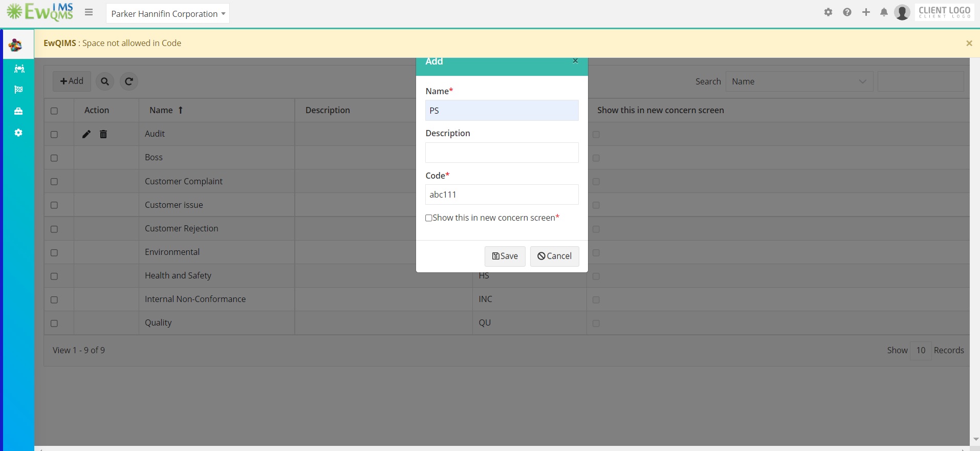Open the Parker Hannifin Corporation dropdown
This screenshot has height=451, width=980.
tap(168, 13)
